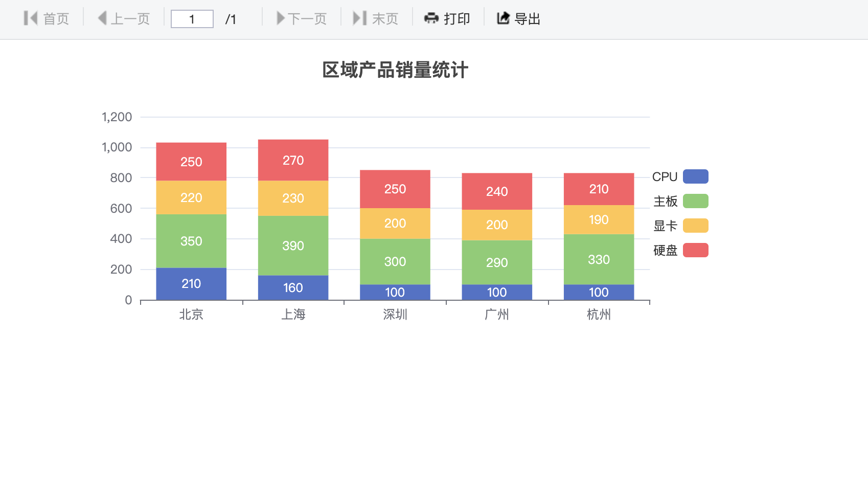
Task: Go to 上一页 text button
Action: 130,19
